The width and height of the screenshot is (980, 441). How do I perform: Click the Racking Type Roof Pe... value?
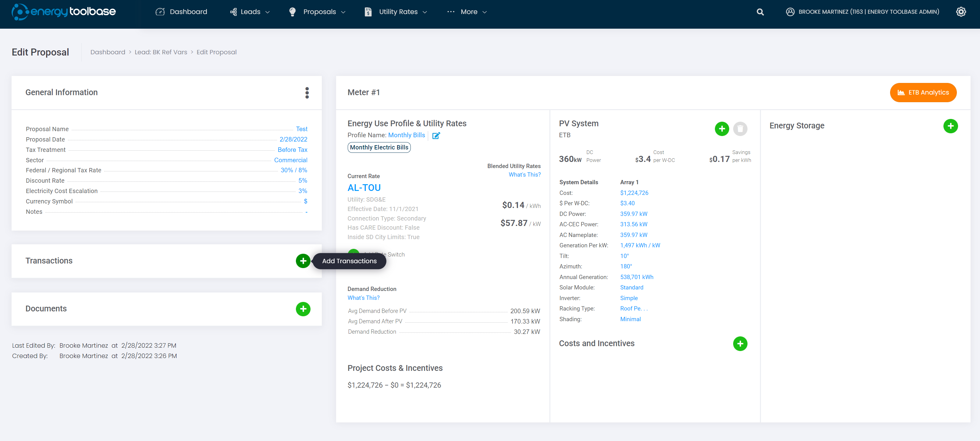(634, 308)
